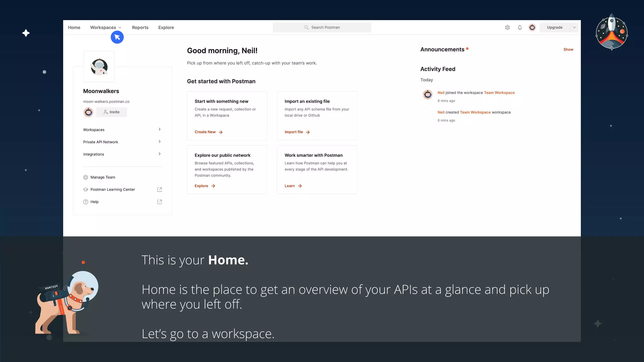644x362 pixels.
Task: Open Team Workspace link in created activity
Action: point(475,112)
